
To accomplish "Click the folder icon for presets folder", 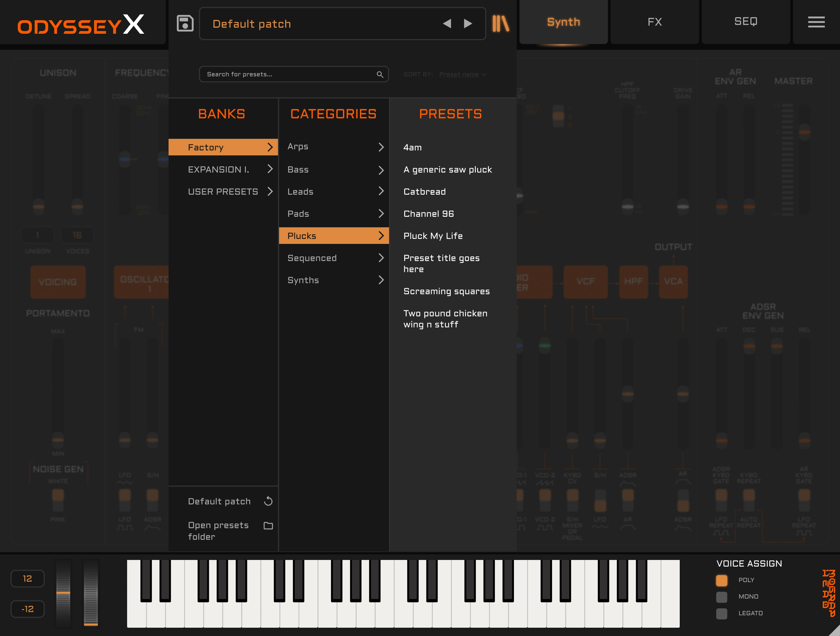I will click(x=268, y=525).
